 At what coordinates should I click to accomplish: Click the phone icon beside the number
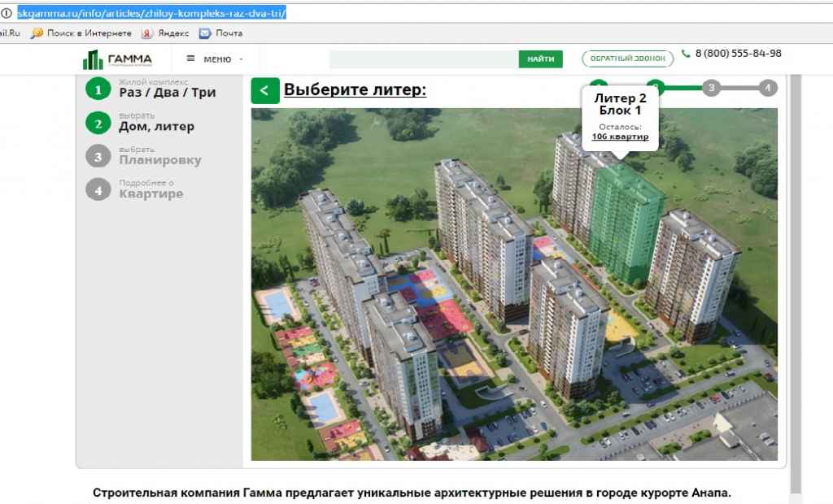(686, 53)
